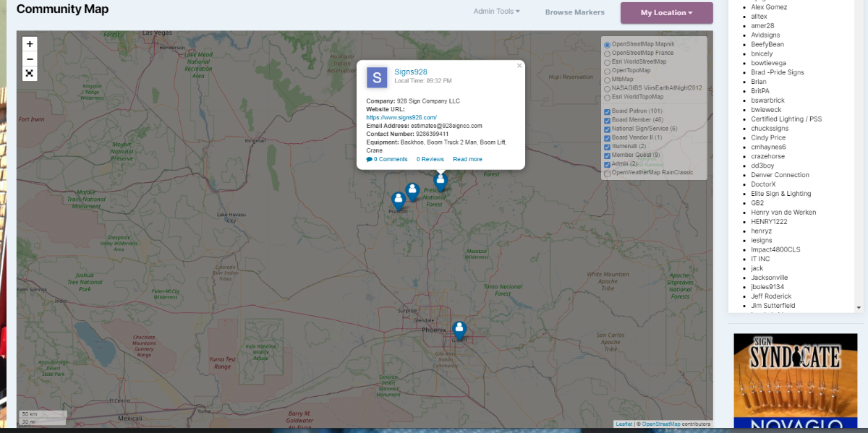Select OpenStreetMap France base layer
This screenshot has height=433, width=868.
click(x=608, y=53)
